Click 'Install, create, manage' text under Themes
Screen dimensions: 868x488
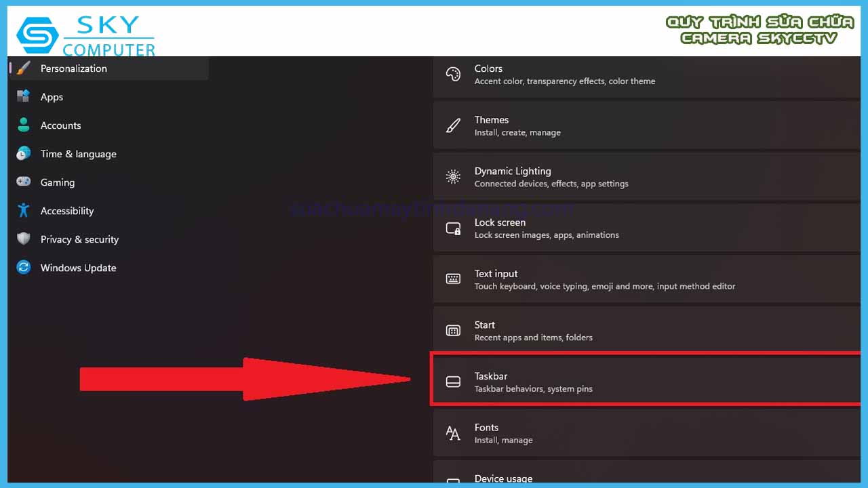(x=517, y=133)
